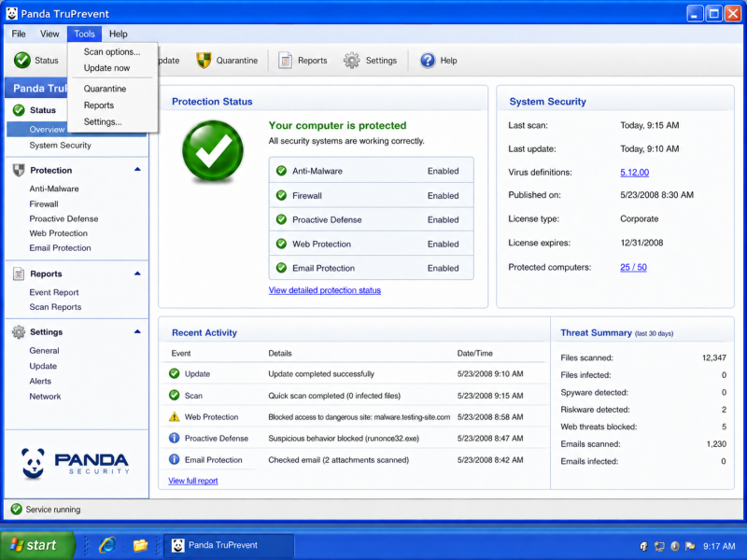The image size is (747, 560).
Task: Select Panda TruPrevent taskbar button
Action: tap(229, 545)
